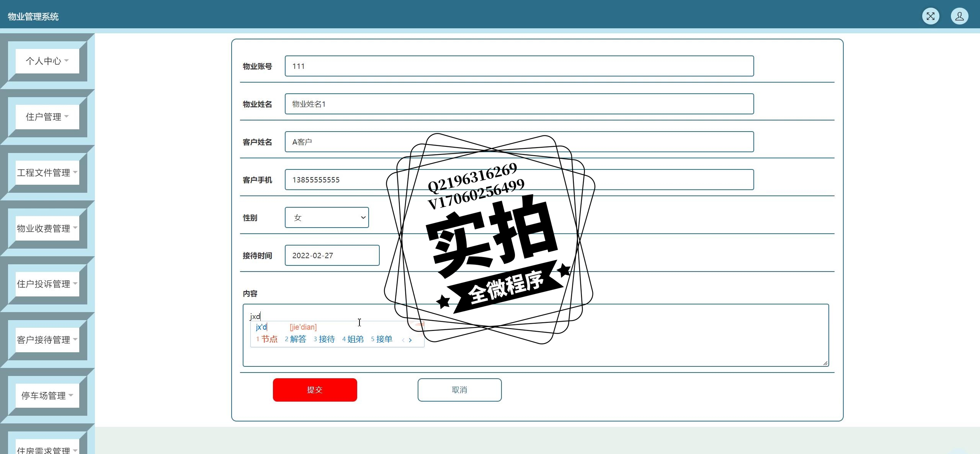
Task: Choose IME candidate 节点
Action: point(267,339)
